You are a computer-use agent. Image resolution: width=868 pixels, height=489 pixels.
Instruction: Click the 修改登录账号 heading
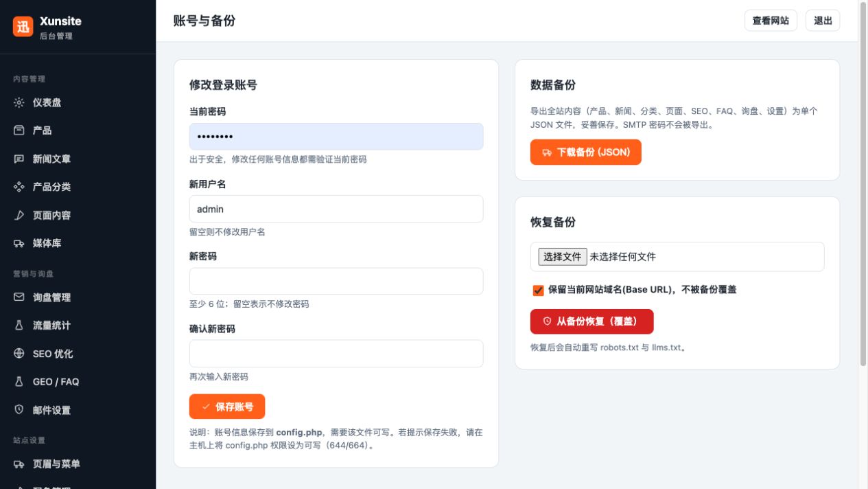coord(224,85)
